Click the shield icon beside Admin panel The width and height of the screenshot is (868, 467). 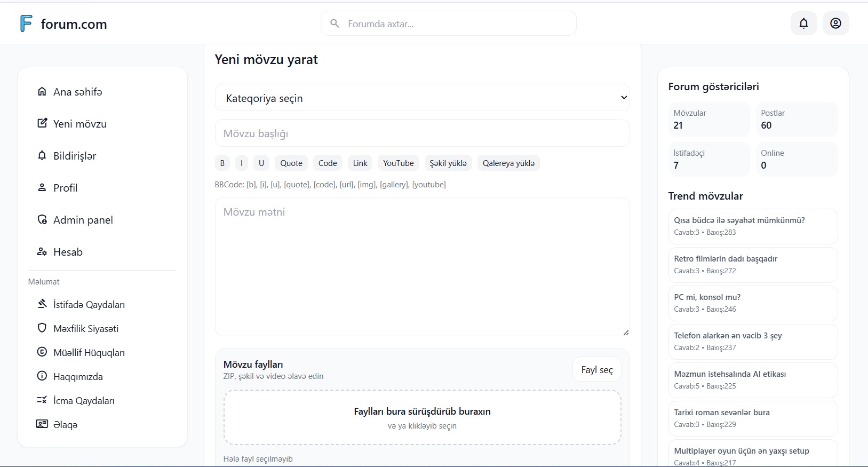42,220
